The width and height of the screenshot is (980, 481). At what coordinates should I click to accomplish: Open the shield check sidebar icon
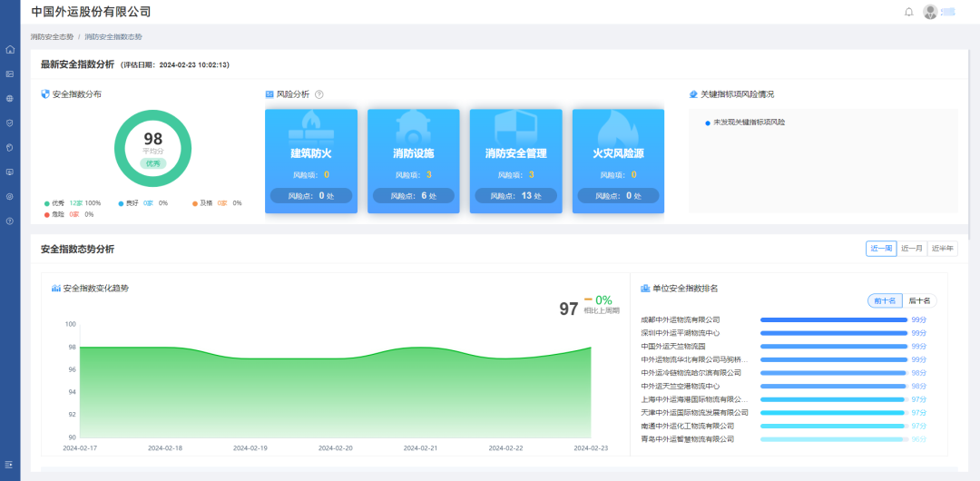coord(10,123)
